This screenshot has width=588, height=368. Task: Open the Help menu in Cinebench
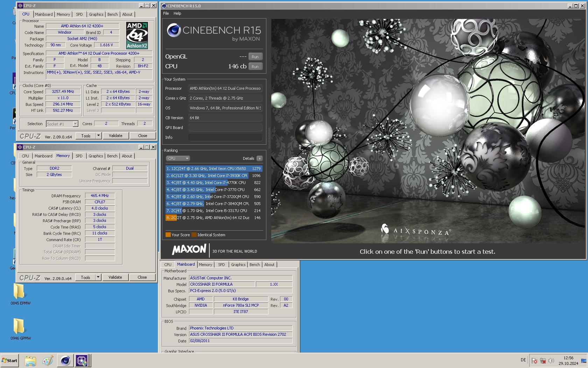[177, 13]
